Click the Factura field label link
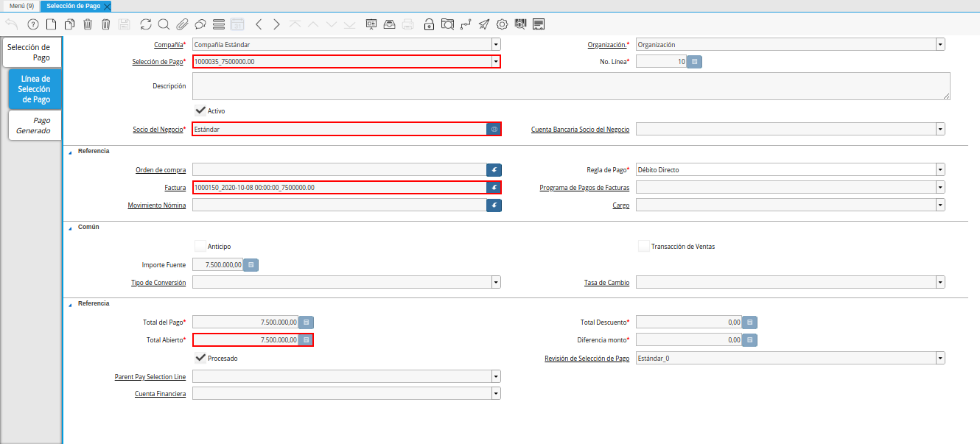The height and width of the screenshot is (444, 980). pos(175,188)
